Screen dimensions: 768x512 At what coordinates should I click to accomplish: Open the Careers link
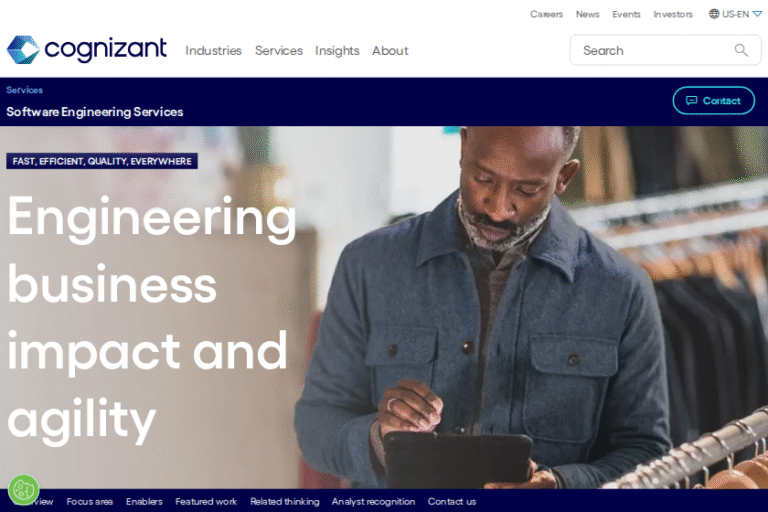pos(546,14)
